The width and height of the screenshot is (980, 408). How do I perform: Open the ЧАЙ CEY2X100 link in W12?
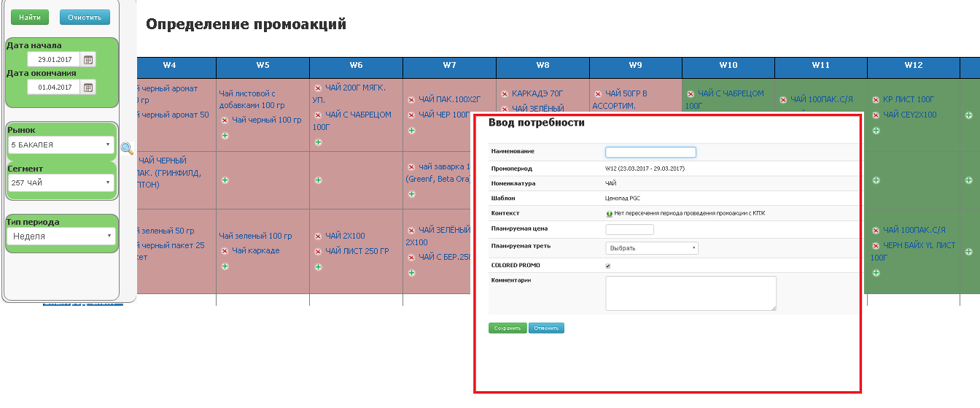click(909, 115)
